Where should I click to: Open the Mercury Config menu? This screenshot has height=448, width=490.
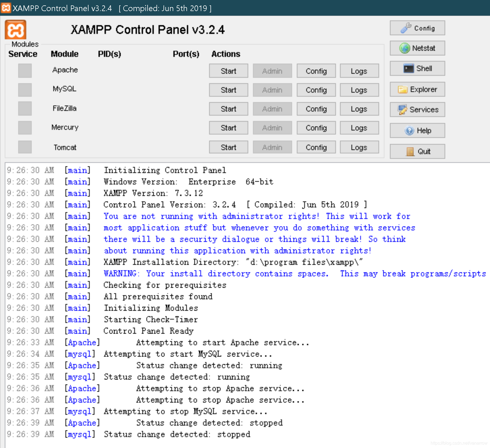pos(316,128)
